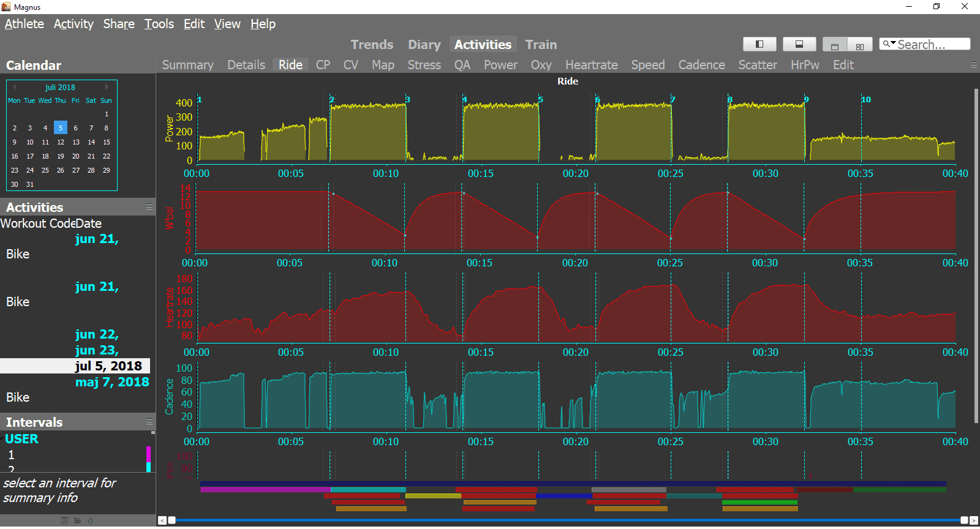
Task: Open the Tools menu
Action: point(159,24)
